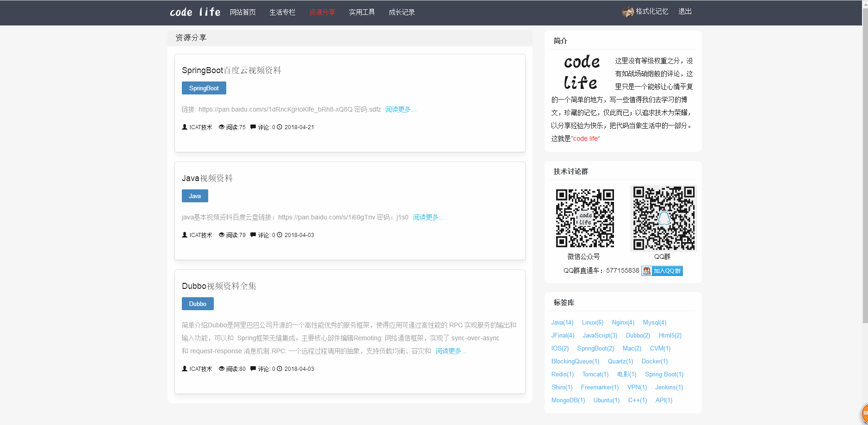Click clock icon beside 2018-04-21
The height and width of the screenshot is (425, 868).
[279, 127]
